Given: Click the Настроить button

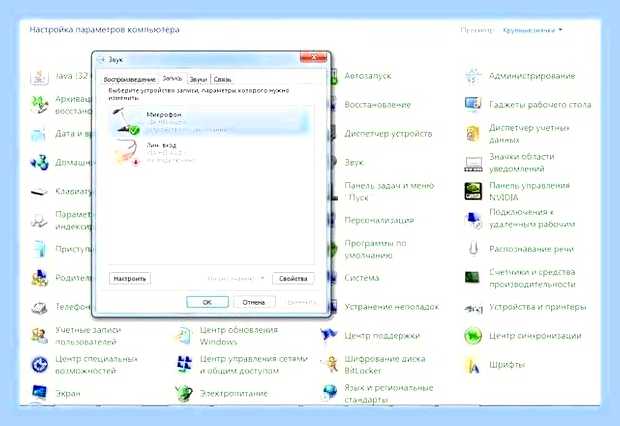Looking at the screenshot, I should pyautogui.click(x=130, y=279).
